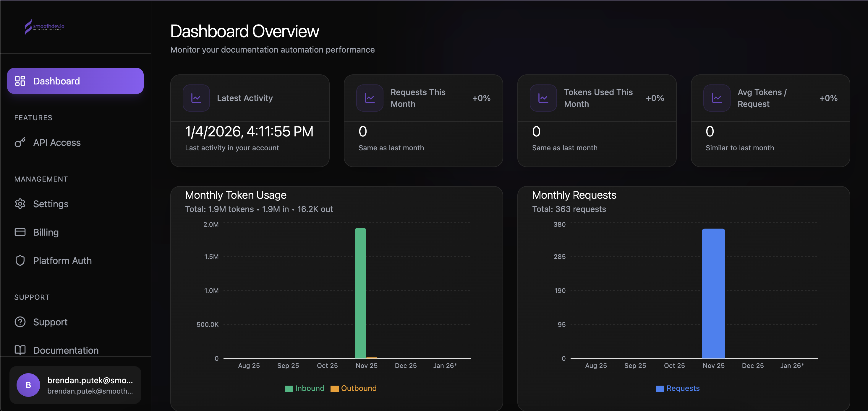Toggle the Requests legend series

[x=678, y=388]
